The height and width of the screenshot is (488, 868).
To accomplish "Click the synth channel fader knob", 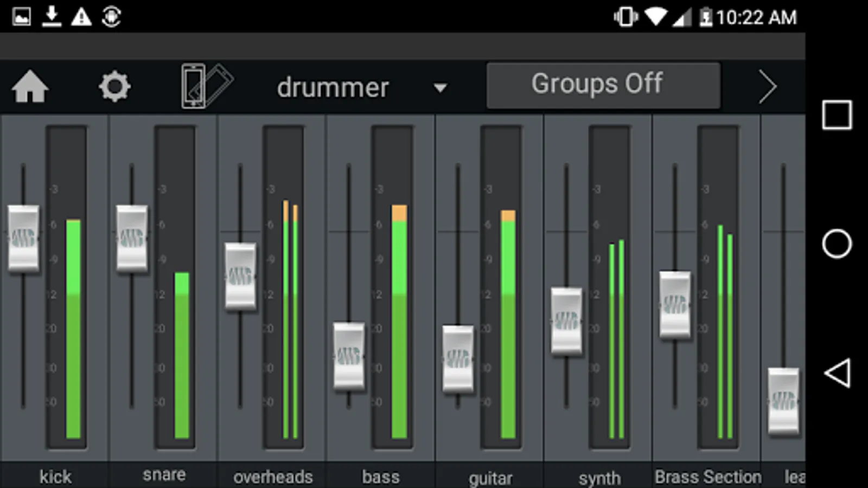I will (566, 321).
